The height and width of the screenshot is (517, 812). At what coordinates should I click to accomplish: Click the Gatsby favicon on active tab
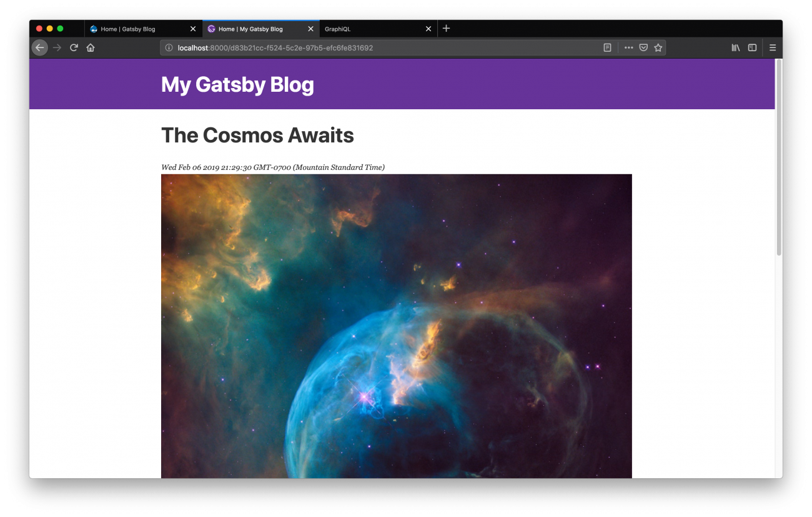pyautogui.click(x=211, y=29)
